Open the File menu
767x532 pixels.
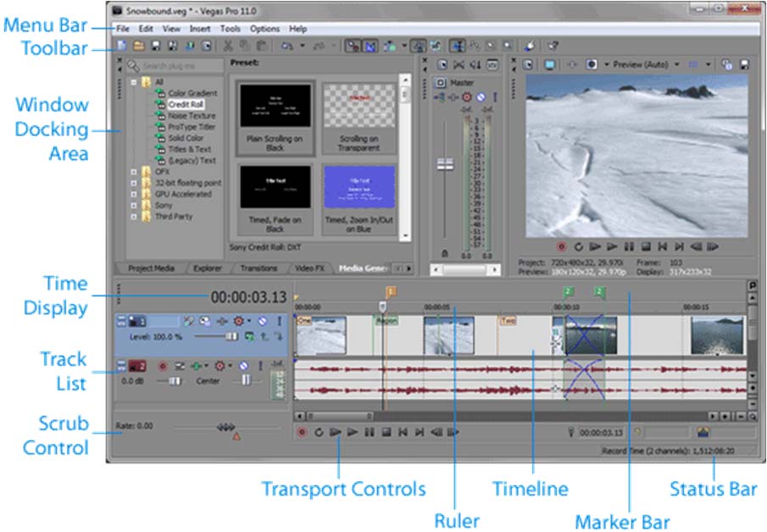pyautogui.click(x=123, y=29)
